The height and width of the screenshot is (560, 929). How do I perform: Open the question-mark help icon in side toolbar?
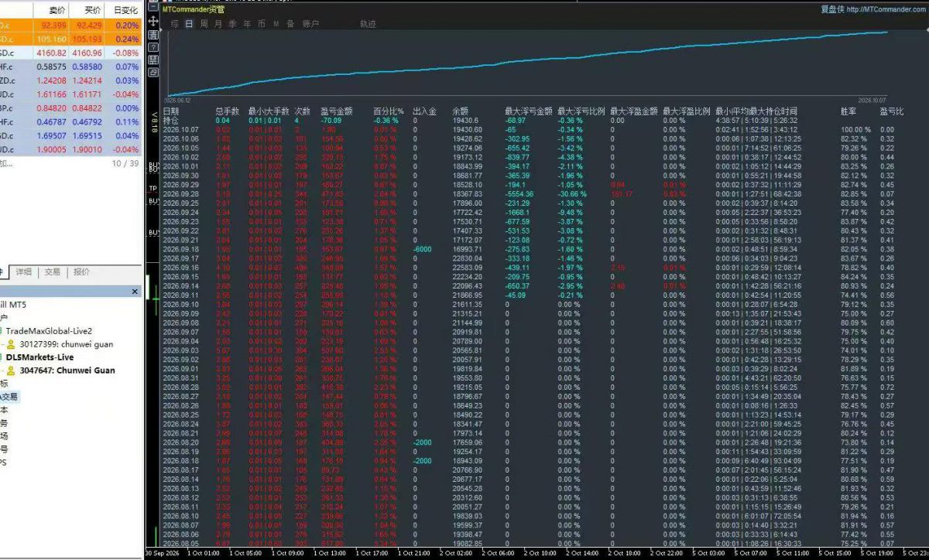(x=153, y=47)
